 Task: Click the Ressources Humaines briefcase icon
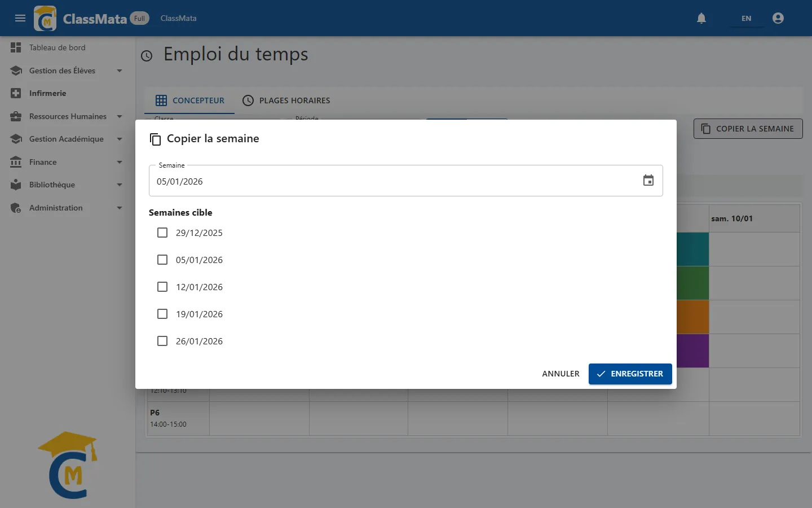coord(16,116)
